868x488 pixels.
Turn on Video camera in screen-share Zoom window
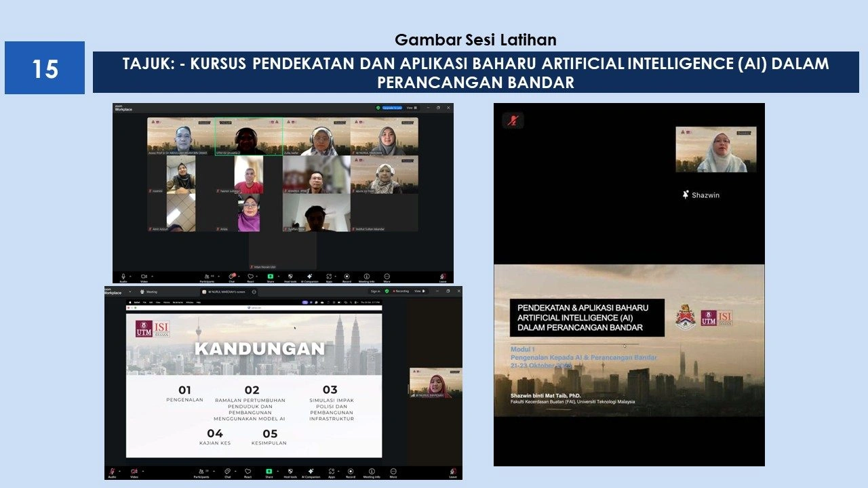134,471
